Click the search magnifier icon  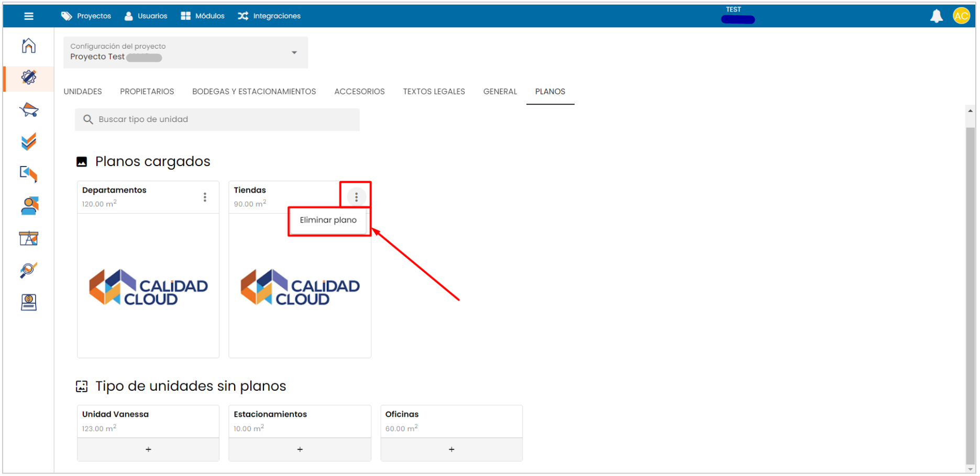[88, 120]
